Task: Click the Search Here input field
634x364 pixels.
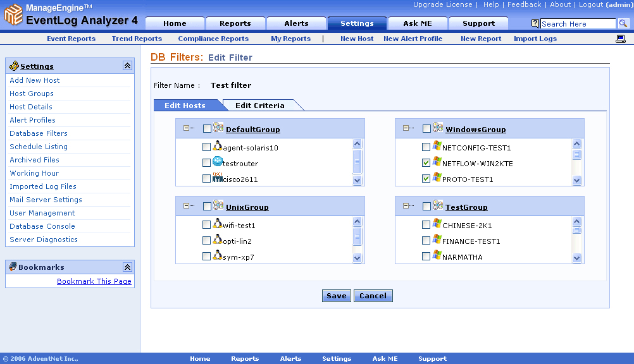Action: coord(578,24)
